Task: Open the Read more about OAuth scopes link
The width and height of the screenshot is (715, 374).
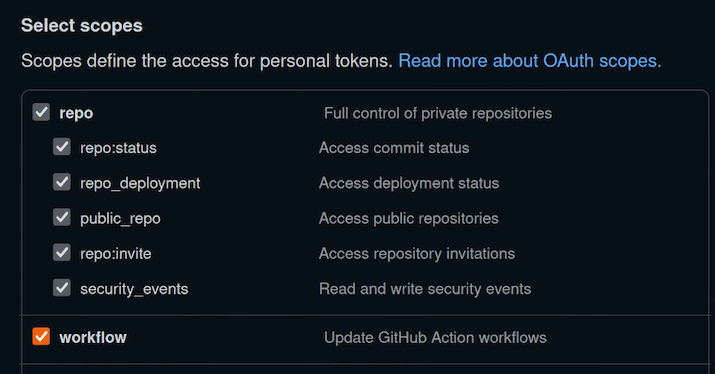Action: 529,61
